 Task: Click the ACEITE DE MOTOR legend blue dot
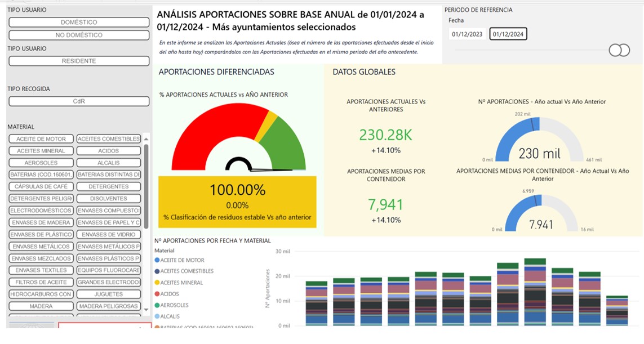(157, 261)
